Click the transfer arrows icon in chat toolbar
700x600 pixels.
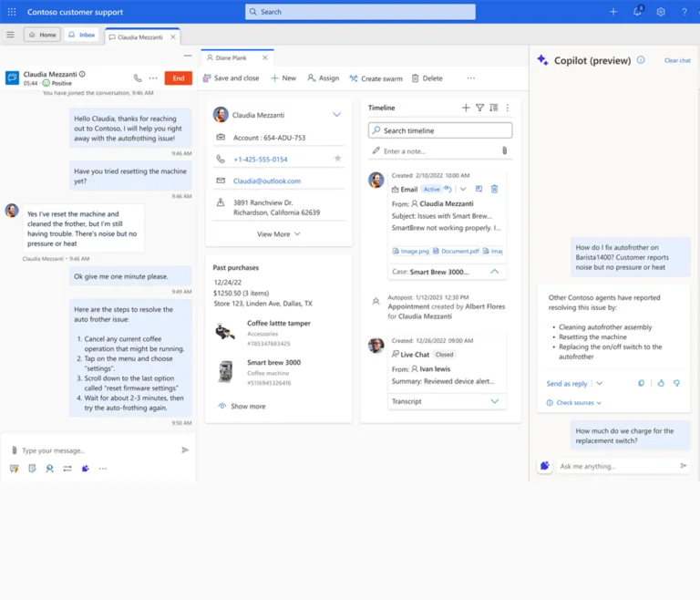(x=67, y=468)
